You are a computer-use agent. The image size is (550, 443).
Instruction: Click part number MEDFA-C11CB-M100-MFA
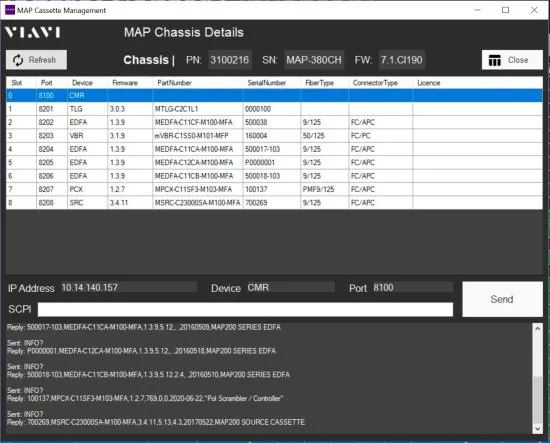point(197,176)
